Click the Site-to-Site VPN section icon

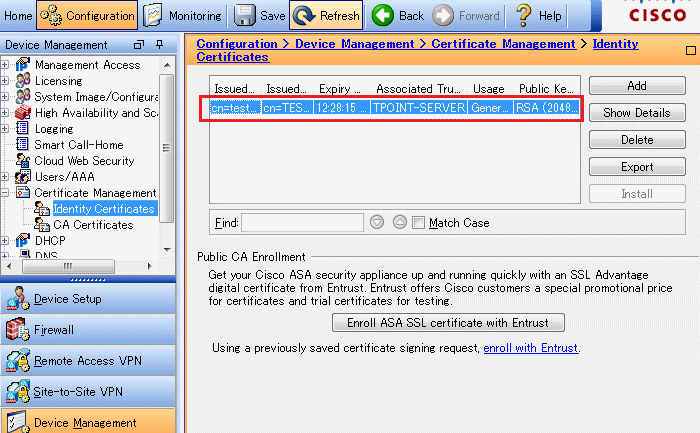tap(18, 391)
